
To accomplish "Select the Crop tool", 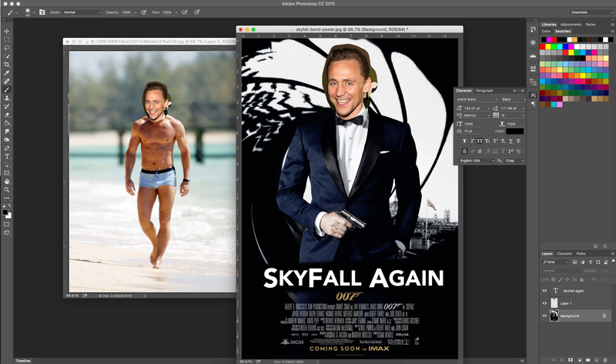I will [7, 65].
